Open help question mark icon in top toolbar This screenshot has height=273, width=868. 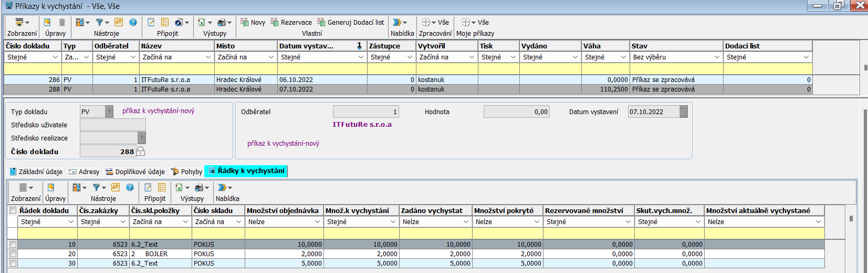pyautogui.click(x=133, y=22)
